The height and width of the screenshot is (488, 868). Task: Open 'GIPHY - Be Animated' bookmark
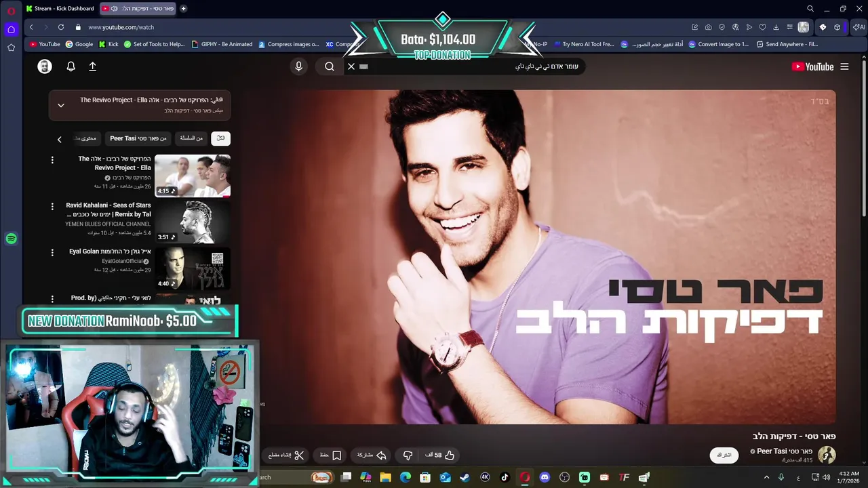(222, 44)
